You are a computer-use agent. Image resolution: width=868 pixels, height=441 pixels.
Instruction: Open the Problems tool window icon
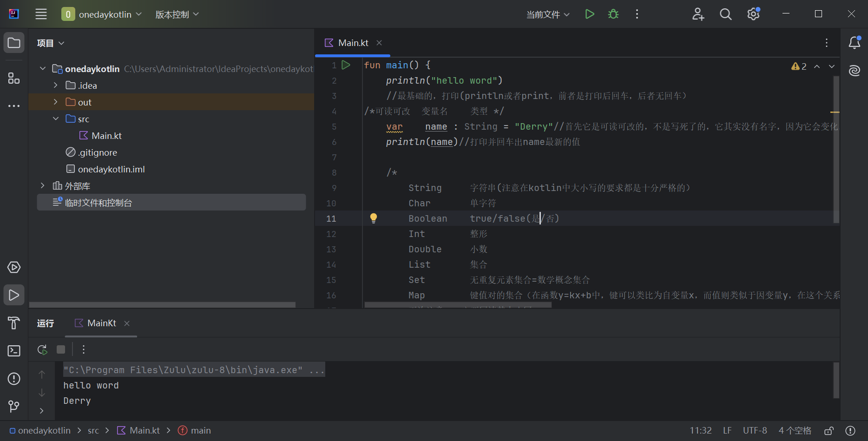click(14, 379)
